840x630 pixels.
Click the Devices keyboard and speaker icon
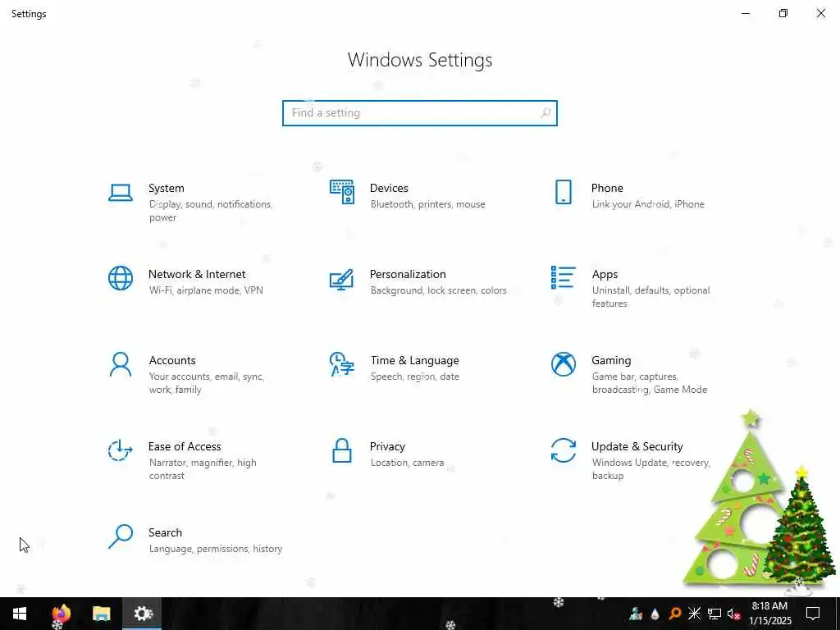coord(342,192)
